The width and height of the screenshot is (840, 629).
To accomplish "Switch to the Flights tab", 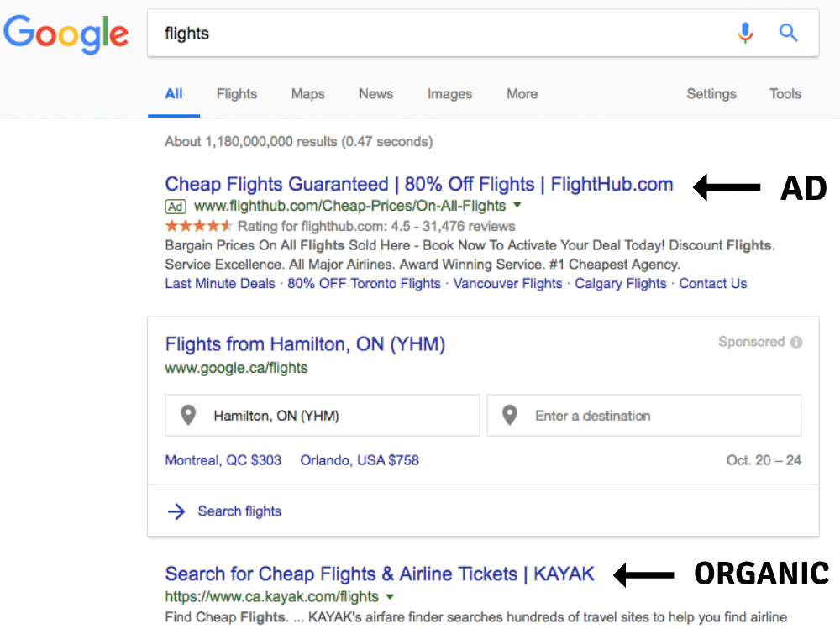I will (236, 94).
